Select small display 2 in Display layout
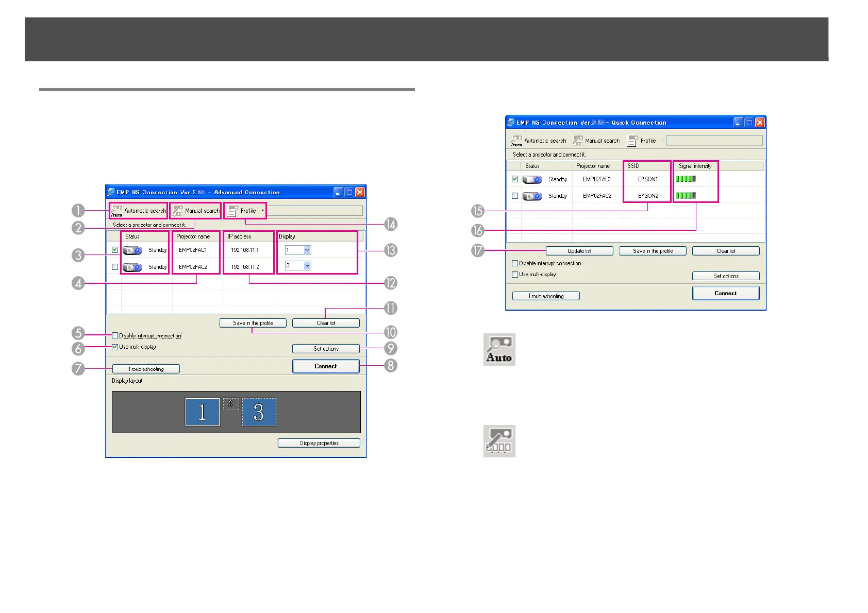868x613 pixels. click(230, 404)
